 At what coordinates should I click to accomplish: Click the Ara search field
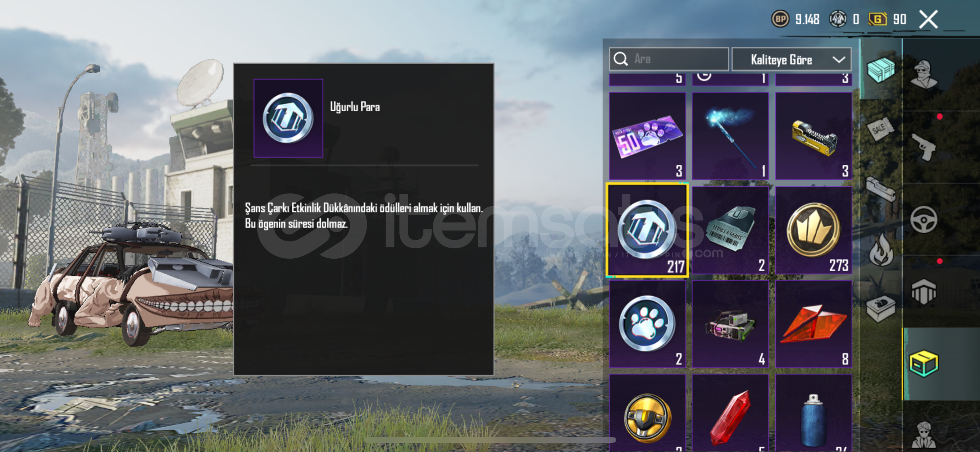coord(669,59)
